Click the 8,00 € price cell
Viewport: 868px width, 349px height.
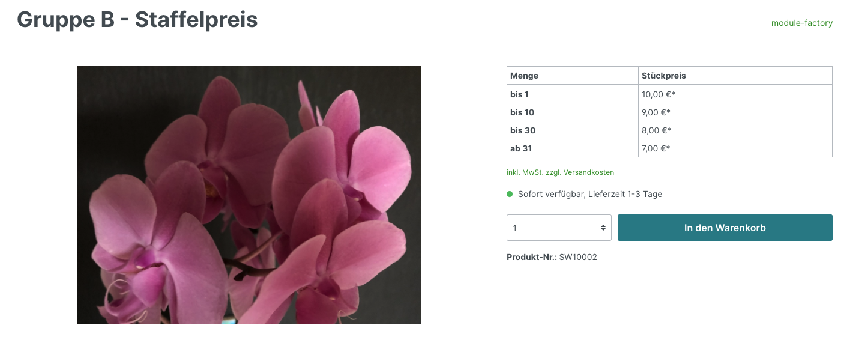pyautogui.click(x=735, y=130)
